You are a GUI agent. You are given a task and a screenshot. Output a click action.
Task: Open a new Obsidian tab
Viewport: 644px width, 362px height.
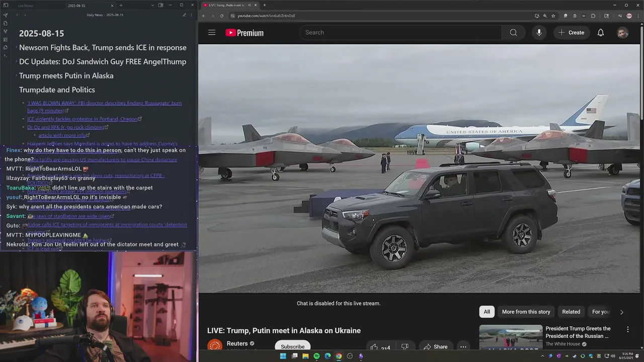pyautogui.click(x=121, y=5)
